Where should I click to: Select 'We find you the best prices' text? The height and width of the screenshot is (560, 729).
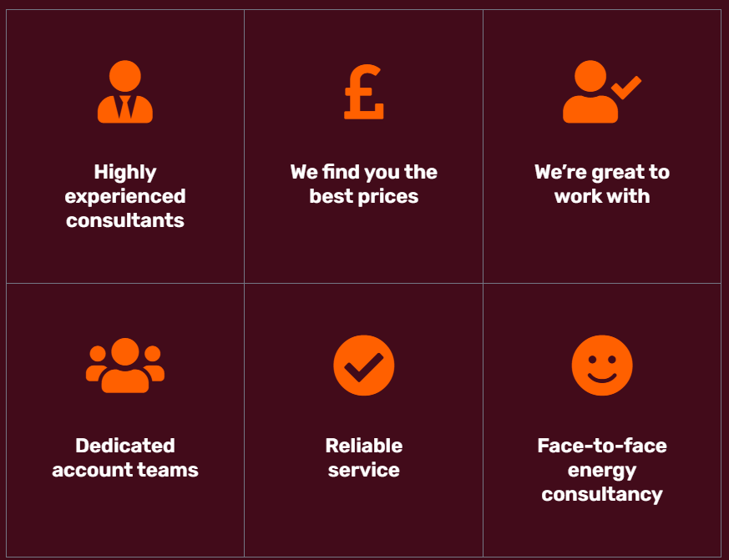[x=363, y=184]
